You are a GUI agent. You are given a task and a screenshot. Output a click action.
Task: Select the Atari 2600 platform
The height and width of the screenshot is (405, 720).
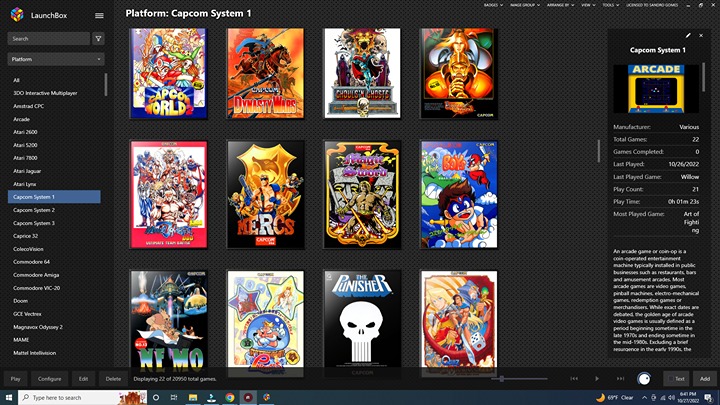click(x=54, y=132)
